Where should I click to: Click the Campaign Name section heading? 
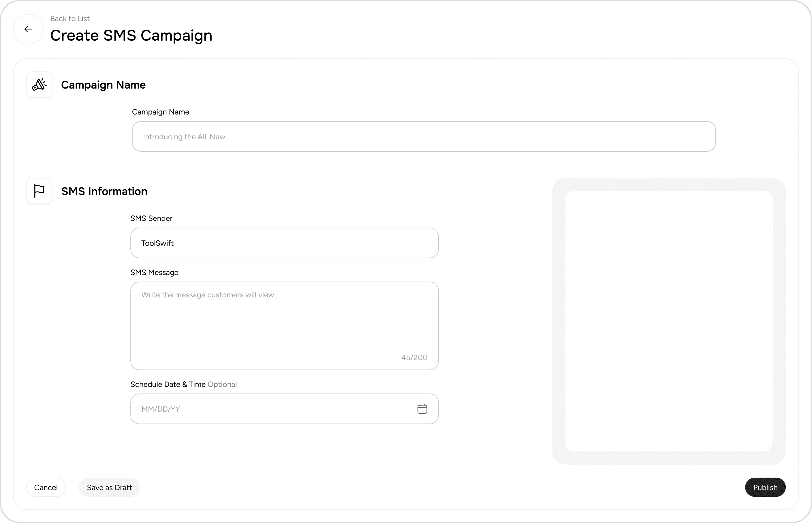(103, 85)
